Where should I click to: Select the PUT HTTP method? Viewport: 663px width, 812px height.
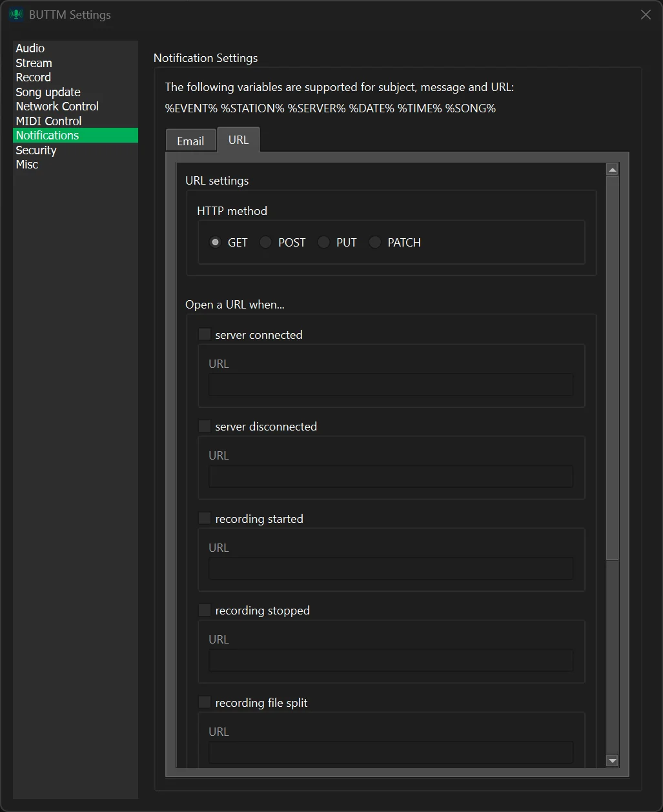(x=324, y=243)
